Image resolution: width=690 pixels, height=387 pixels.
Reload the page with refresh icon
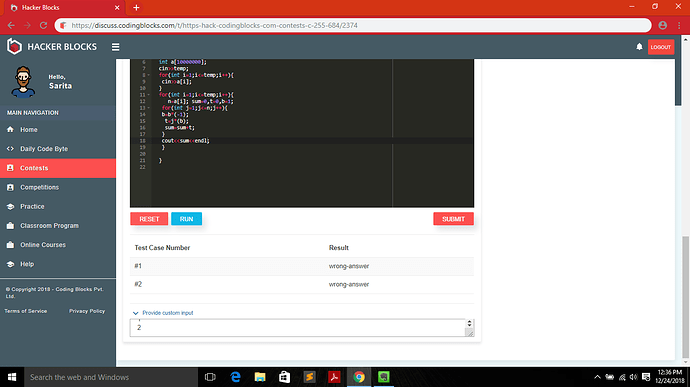[43, 26]
